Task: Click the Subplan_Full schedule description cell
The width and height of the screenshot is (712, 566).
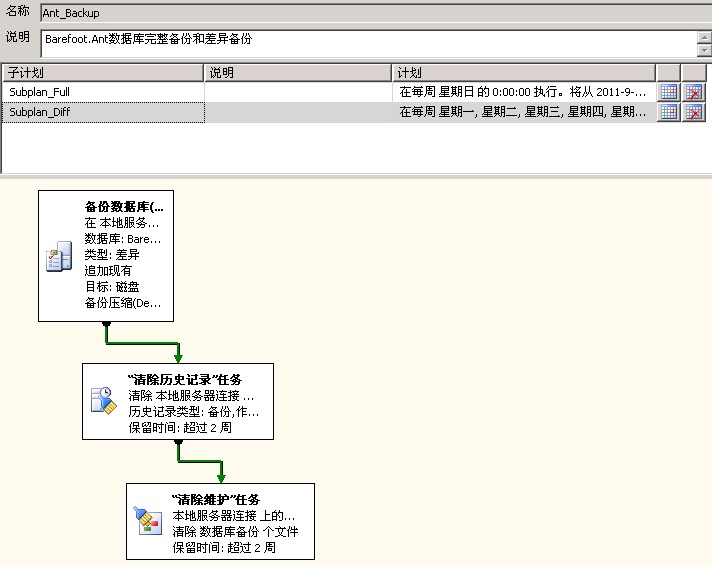Action: click(523, 92)
